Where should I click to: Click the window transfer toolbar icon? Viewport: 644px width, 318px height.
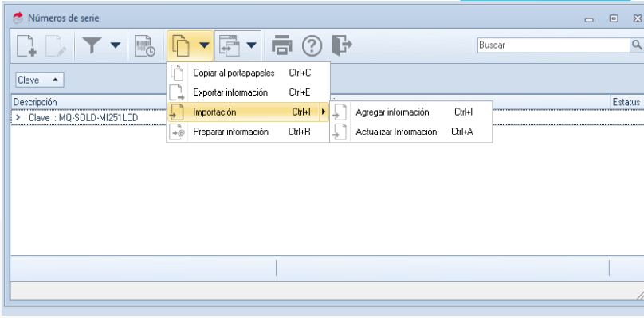[x=230, y=45]
